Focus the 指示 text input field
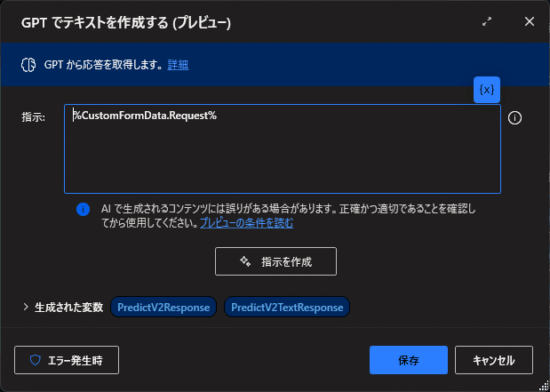550x392 pixels. 283,148
